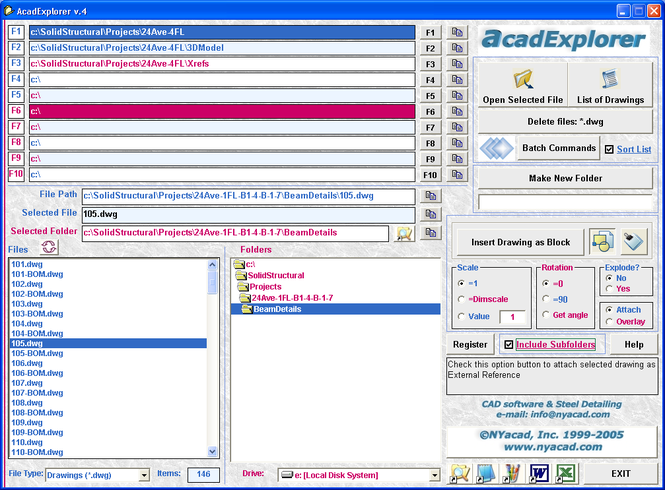Click the right-hand F8 button
Viewport: 665px width, 490px height.
430,143
